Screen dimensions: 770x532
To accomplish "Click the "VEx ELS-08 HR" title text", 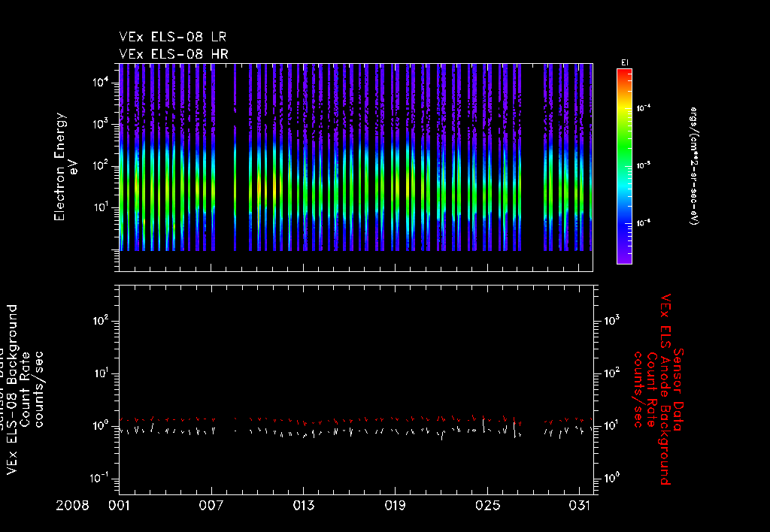I will 173,53.
